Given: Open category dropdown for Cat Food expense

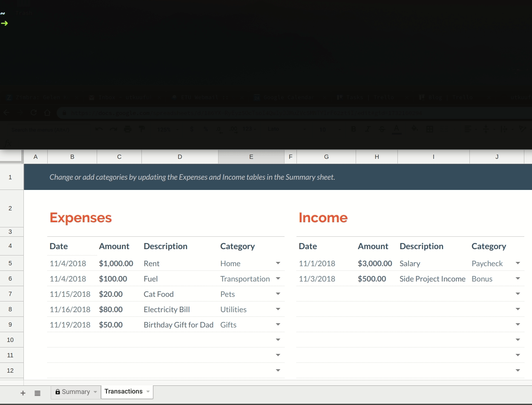Looking at the screenshot, I should click(x=278, y=294).
